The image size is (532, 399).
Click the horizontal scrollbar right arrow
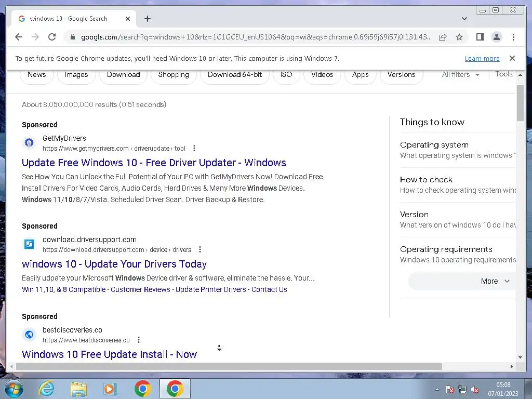pos(512,366)
